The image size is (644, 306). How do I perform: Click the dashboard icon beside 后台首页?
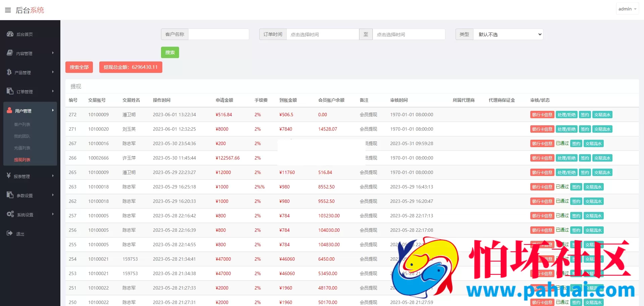pos(10,34)
